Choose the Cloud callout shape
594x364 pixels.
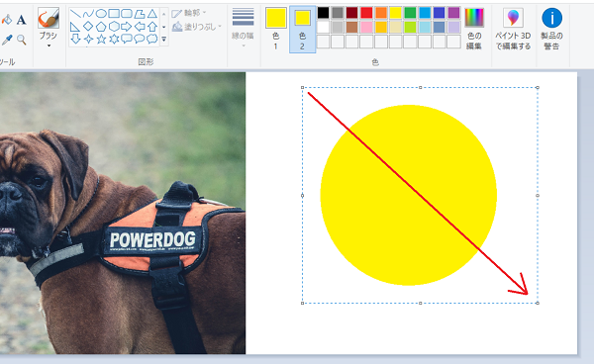click(x=152, y=39)
